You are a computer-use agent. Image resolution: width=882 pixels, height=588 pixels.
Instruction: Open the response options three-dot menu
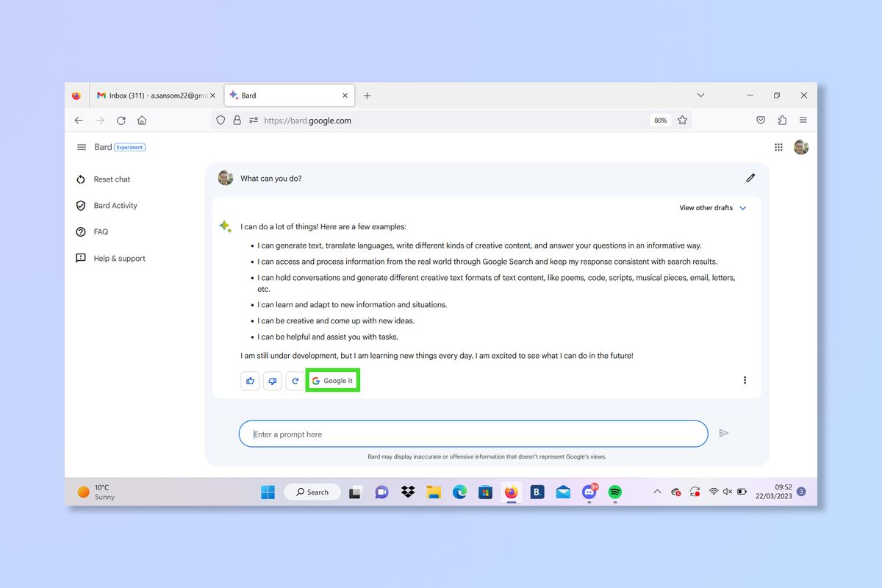pyautogui.click(x=745, y=379)
